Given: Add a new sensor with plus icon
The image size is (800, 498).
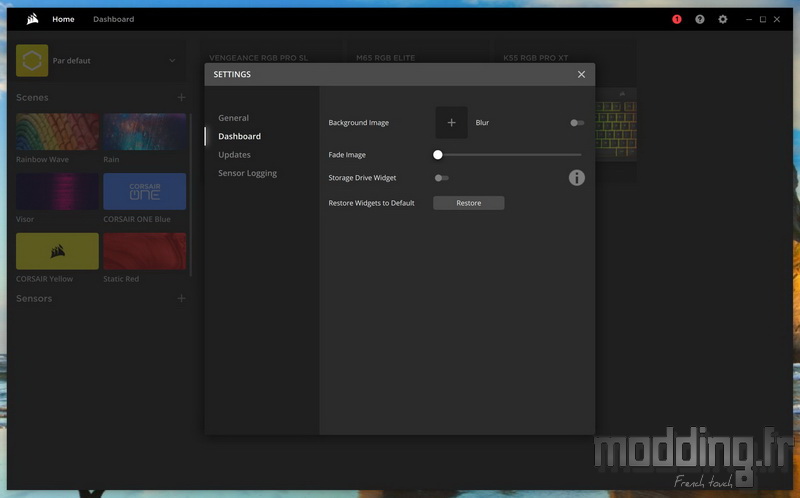Looking at the screenshot, I should (x=181, y=298).
